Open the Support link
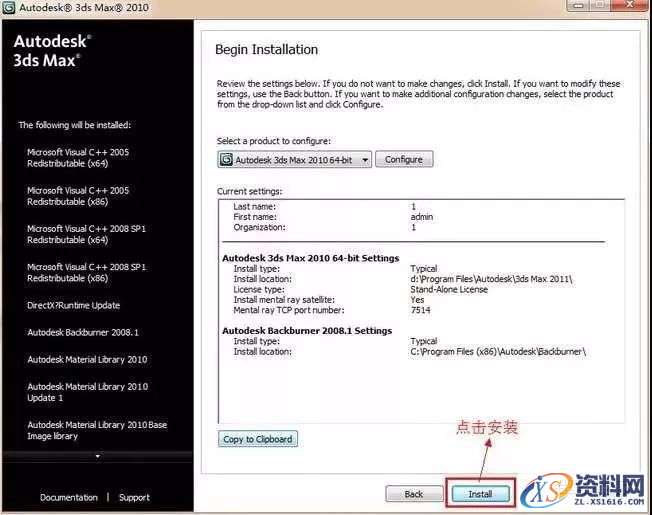652x515 pixels. [x=134, y=498]
